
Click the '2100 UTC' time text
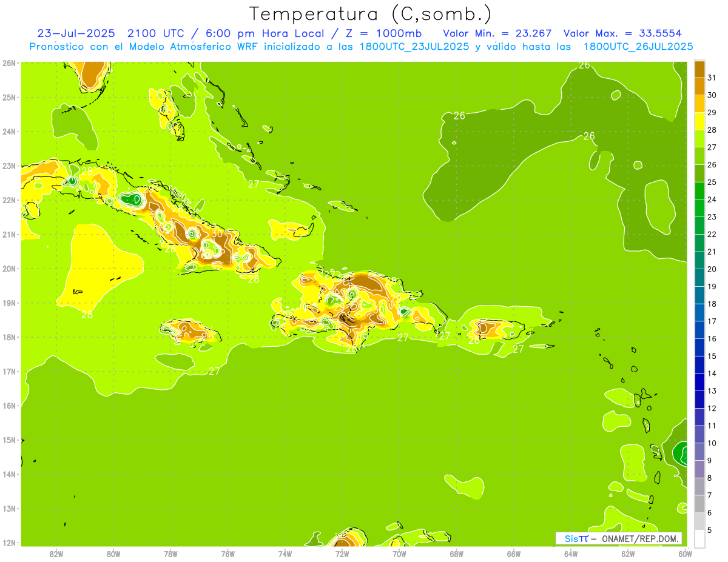157,33
